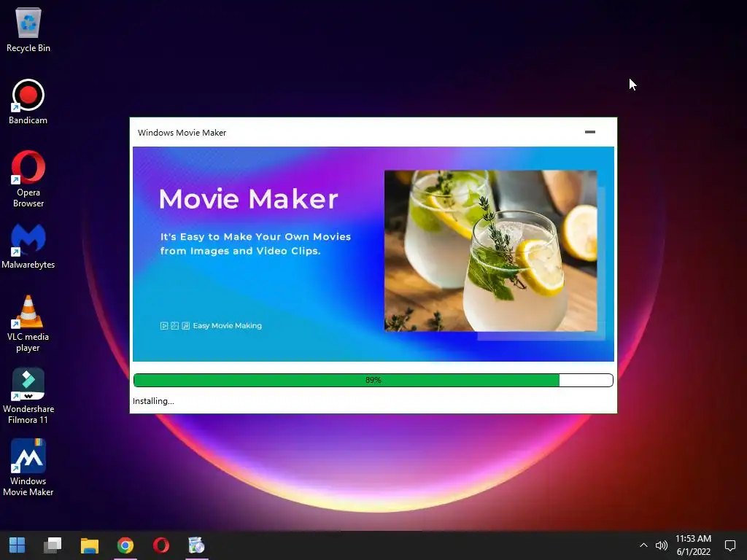Show hidden system tray icons

(x=643, y=545)
